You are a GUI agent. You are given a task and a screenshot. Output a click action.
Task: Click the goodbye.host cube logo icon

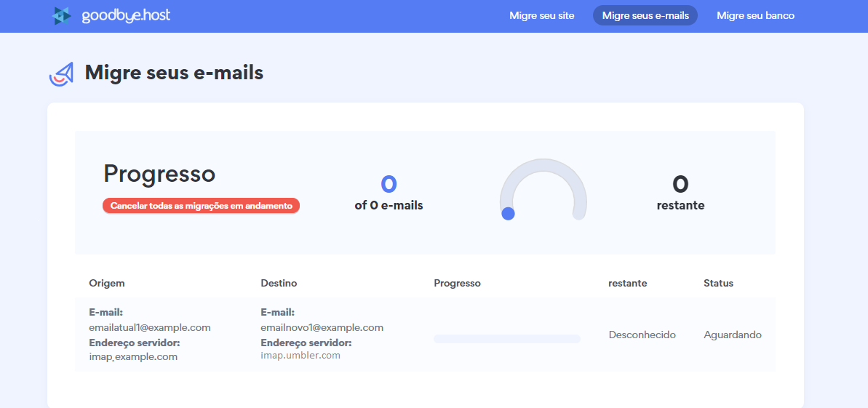tap(63, 15)
